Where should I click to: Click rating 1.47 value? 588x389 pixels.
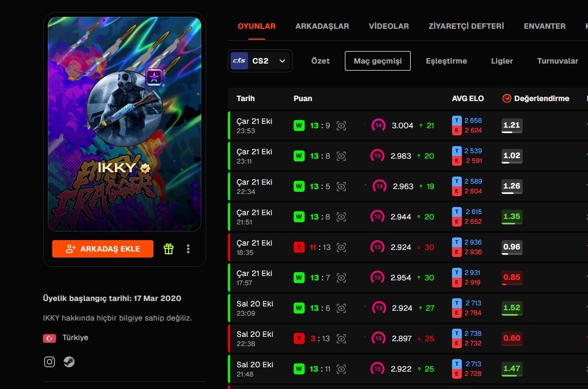[x=512, y=369]
